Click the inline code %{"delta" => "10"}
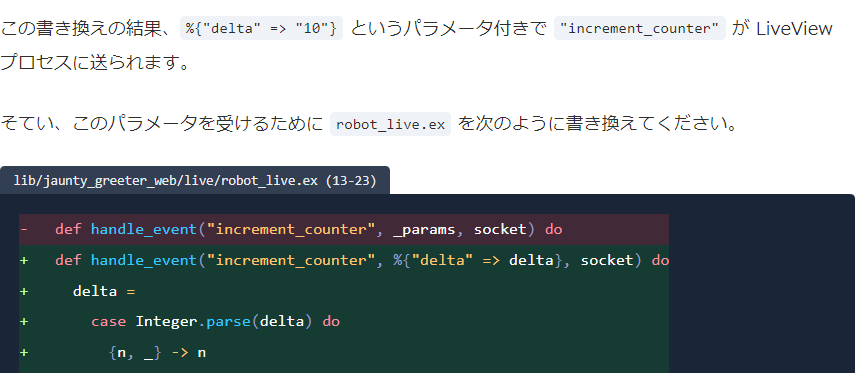This screenshot has height=373, width=866. coord(262,28)
